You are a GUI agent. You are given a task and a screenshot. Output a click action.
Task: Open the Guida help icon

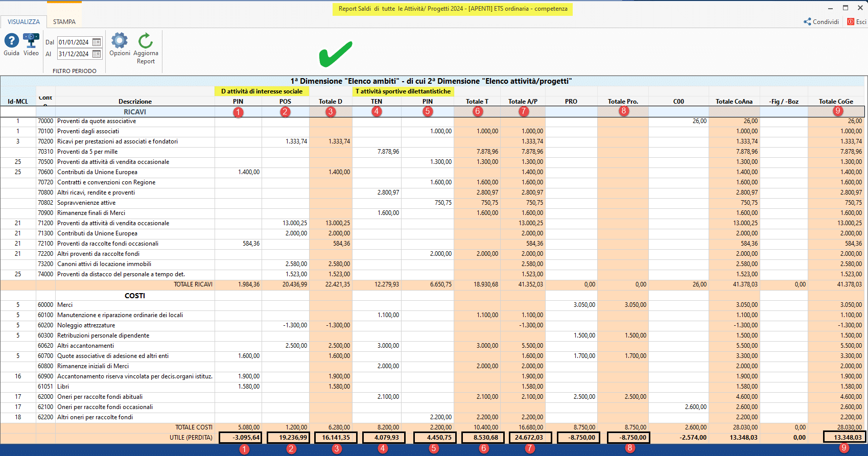tap(11, 41)
